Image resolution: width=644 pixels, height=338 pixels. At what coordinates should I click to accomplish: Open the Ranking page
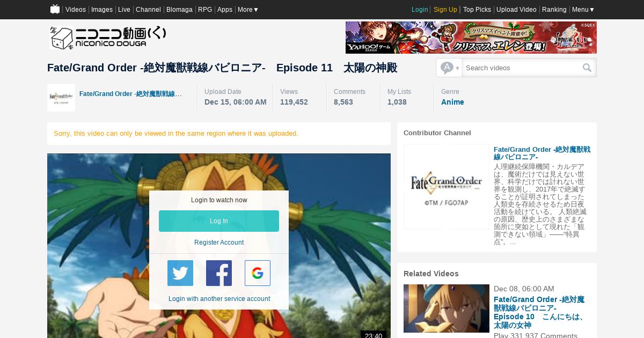(x=554, y=10)
